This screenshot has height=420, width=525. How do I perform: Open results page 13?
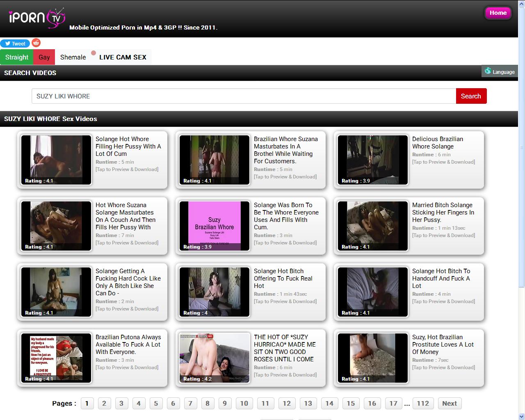[308, 403]
